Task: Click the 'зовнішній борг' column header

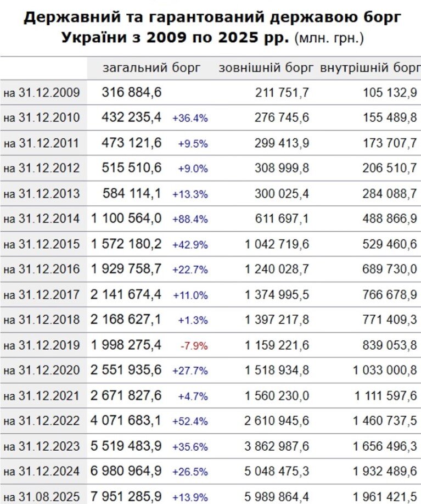Action: click(x=266, y=68)
